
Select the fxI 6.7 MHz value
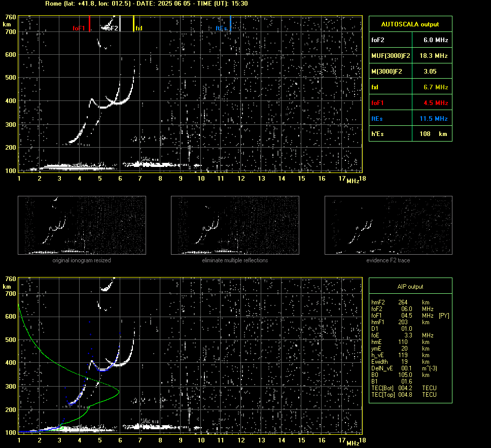click(x=436, y=87)
